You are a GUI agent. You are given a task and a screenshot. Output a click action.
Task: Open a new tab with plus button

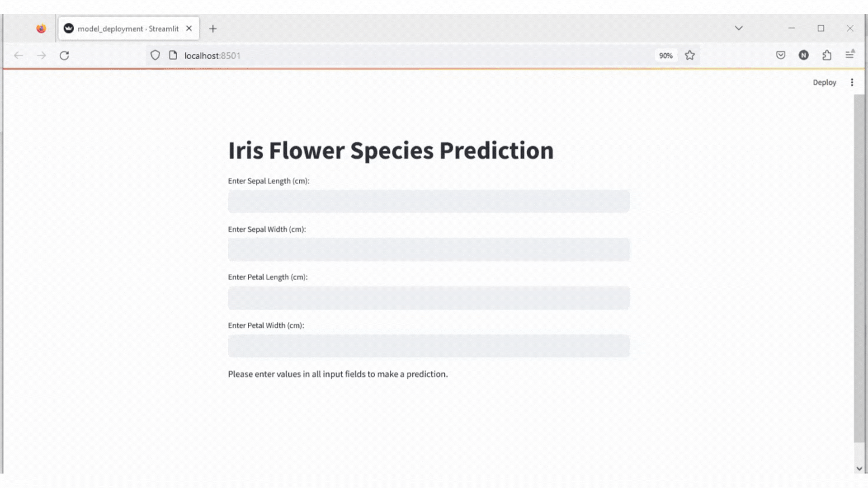click(213, 28)
